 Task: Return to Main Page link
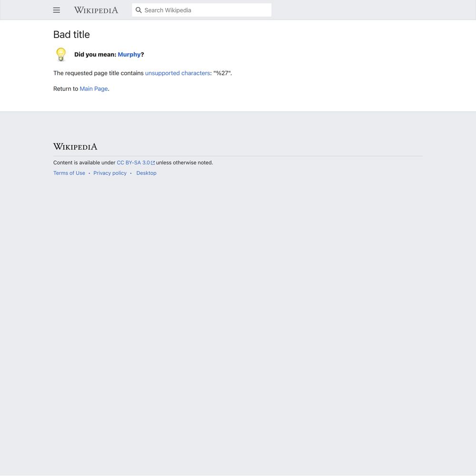tap(94, 89)
